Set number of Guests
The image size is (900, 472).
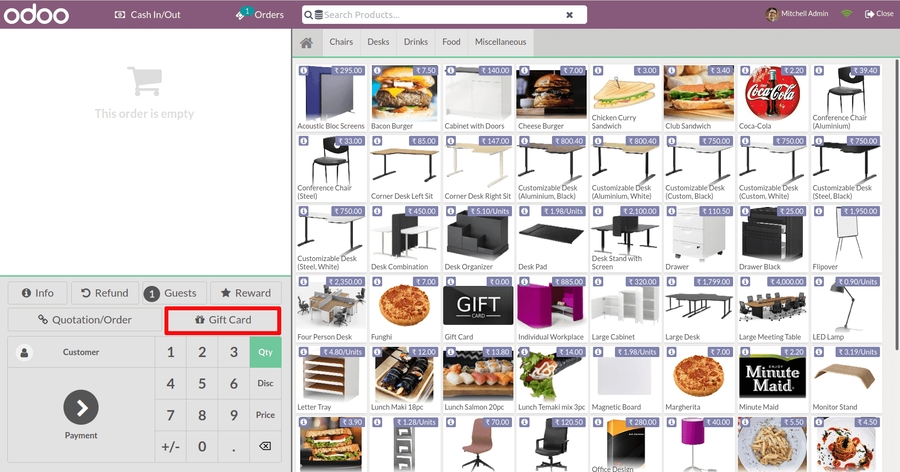174,293
